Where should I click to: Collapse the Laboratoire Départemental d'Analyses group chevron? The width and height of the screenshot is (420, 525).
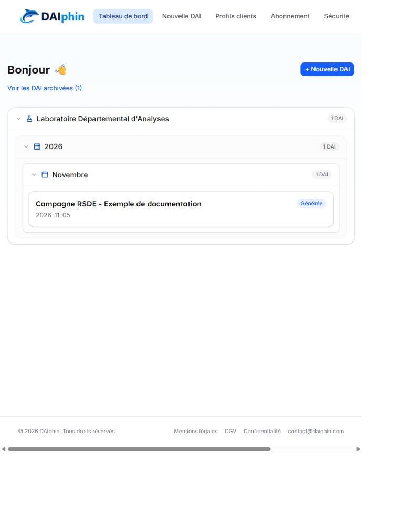click(x=19, y=119)
